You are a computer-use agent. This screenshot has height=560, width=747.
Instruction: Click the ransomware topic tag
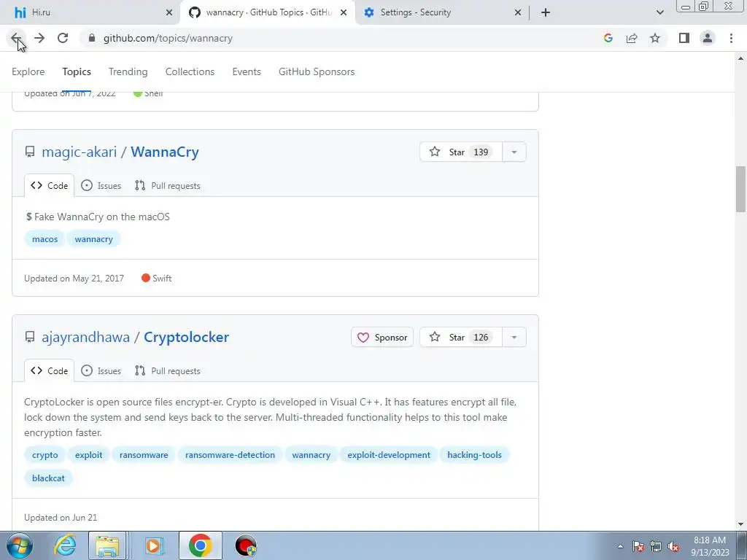(x=144, y=455)
